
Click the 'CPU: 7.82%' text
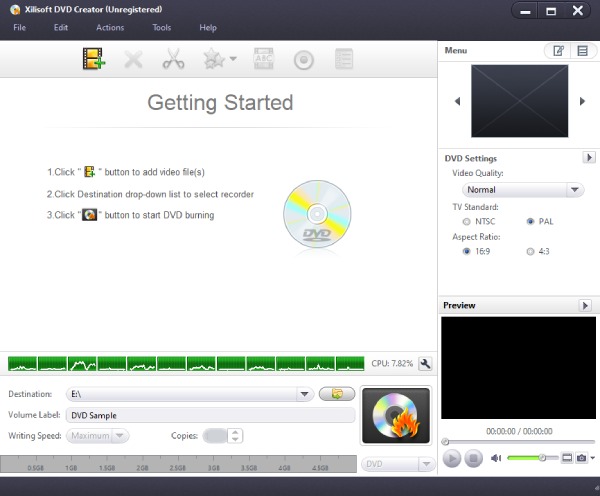tap(392, 363)
